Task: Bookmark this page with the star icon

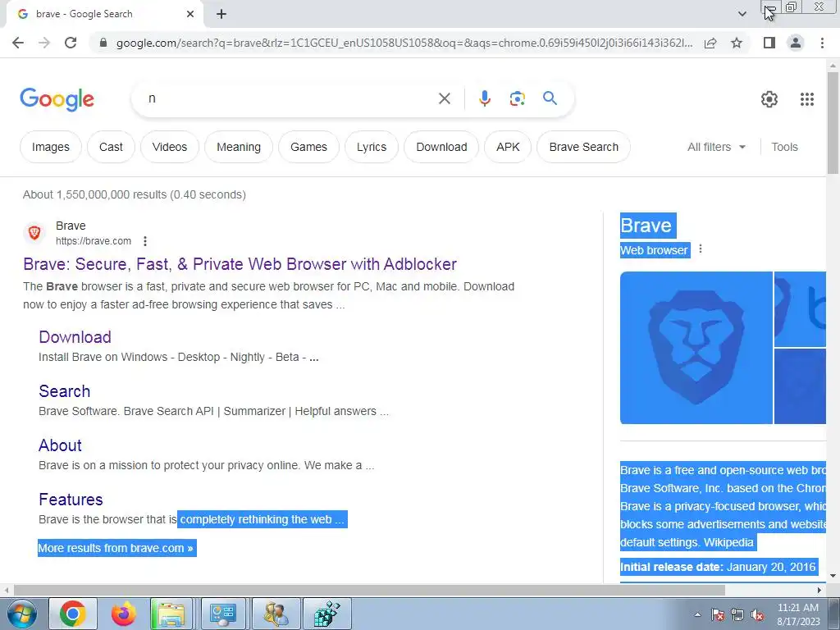Action: 737,43
